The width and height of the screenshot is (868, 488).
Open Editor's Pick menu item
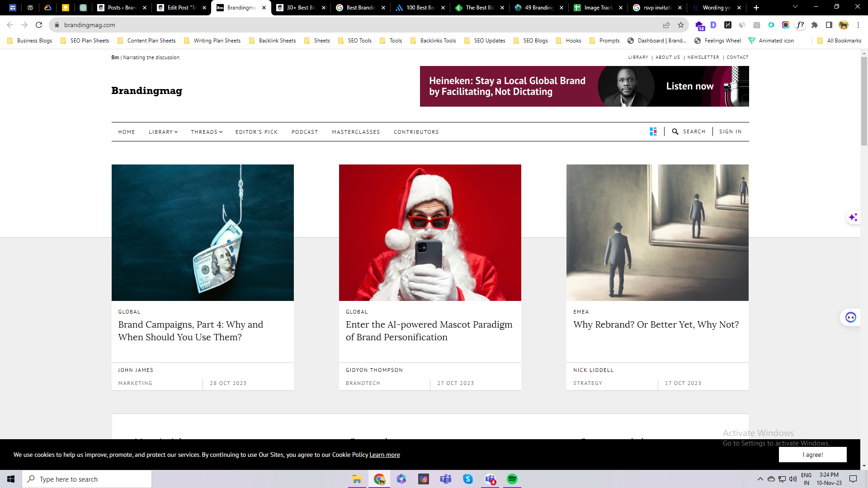[x=256, y=132]
